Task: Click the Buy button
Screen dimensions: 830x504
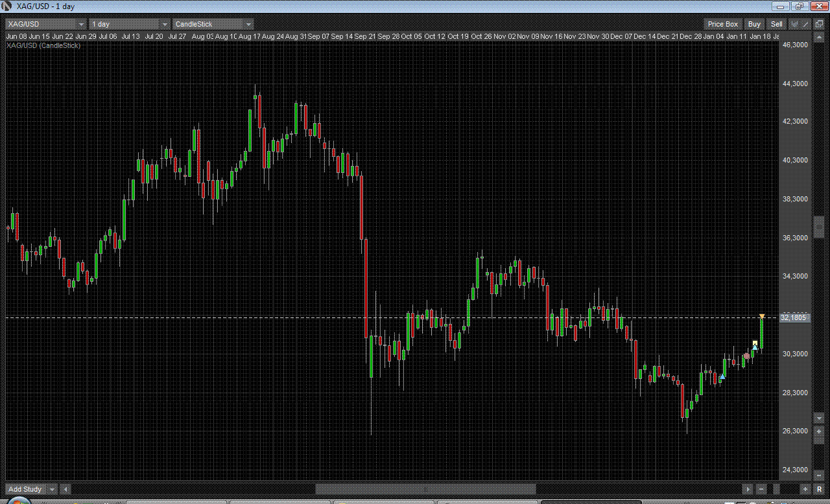Action: (x=754, y=24)
